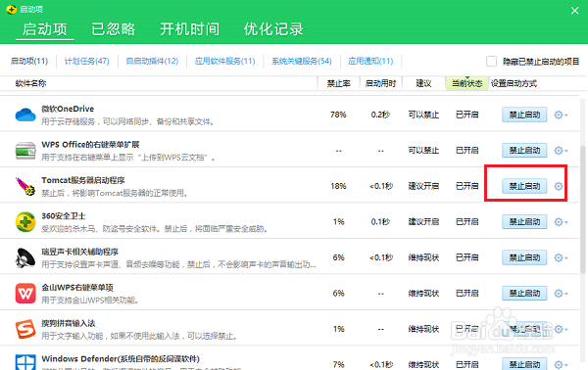Click 0.2秒 startup time for OneDrive
Screen dimensions: 588x370
pos(380,115)
